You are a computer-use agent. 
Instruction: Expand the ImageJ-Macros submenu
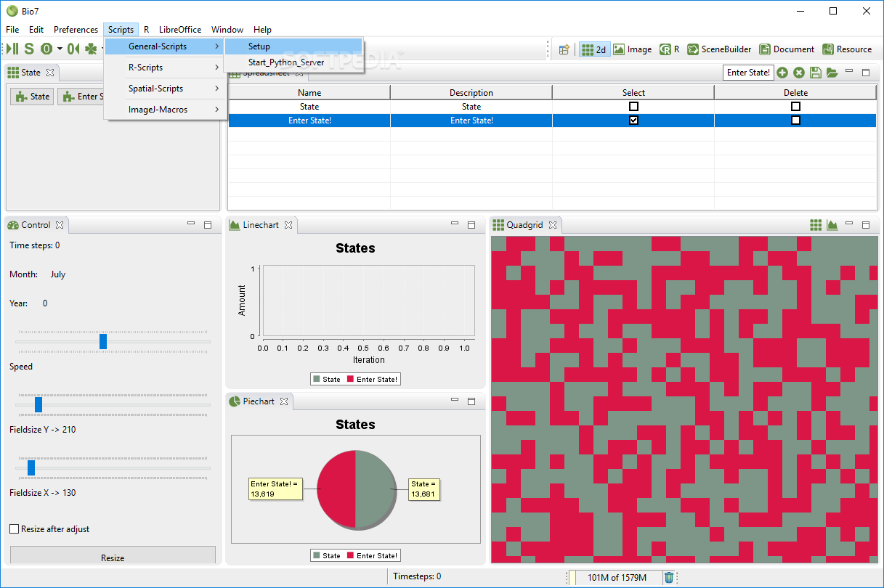[x=166, y=110]
